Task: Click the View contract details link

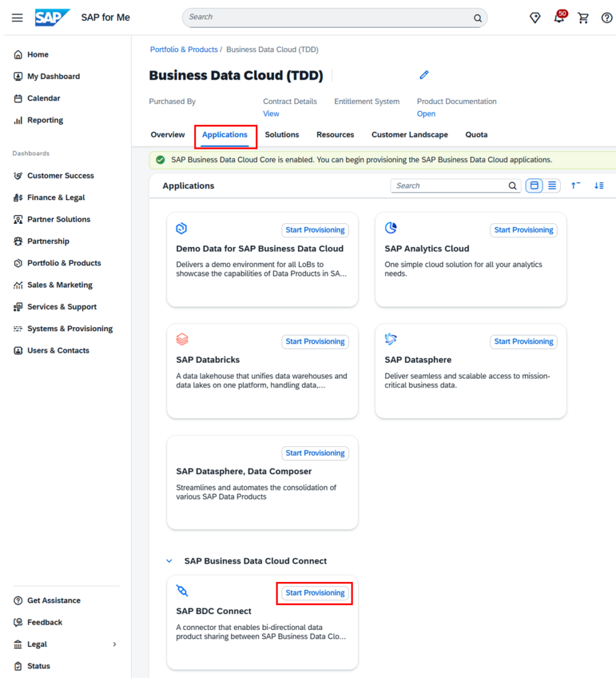Action: pyautogui.click(x=271, y=114)
